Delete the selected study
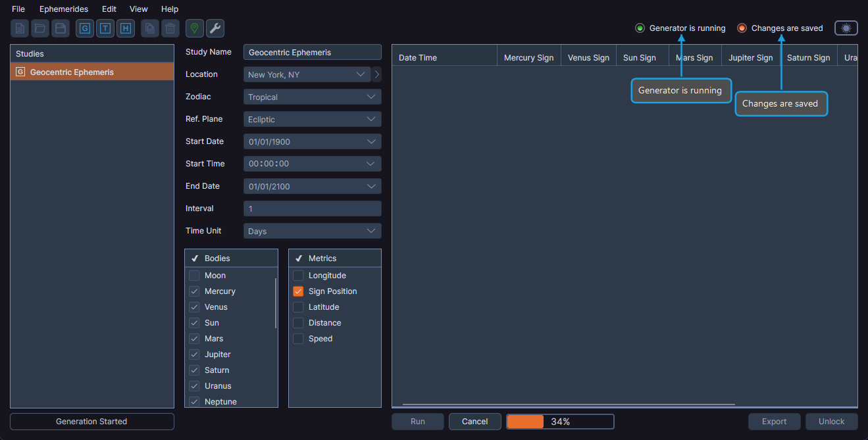Screen dimensions: 868x440 click(170, 28)
